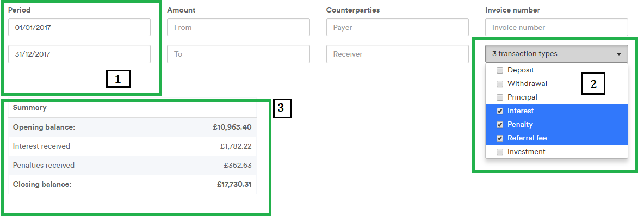
Task: Click the period end date field
Action: (x=79, y=54)
